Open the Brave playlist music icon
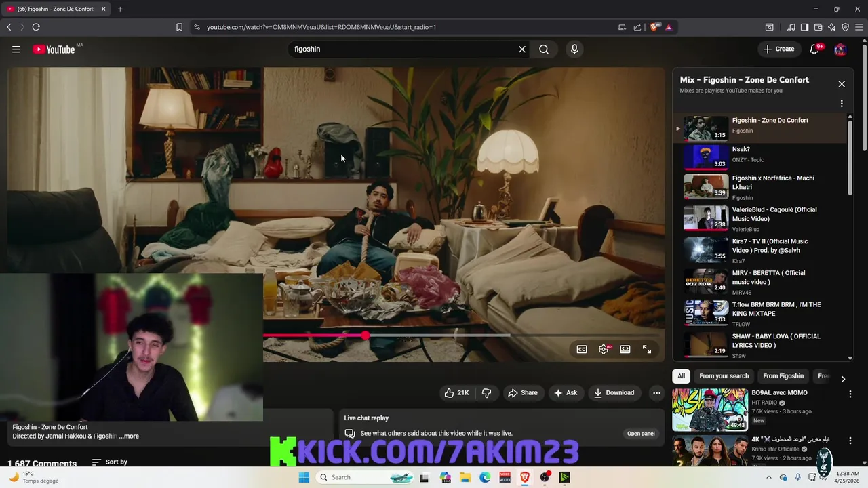 (791, 27)
